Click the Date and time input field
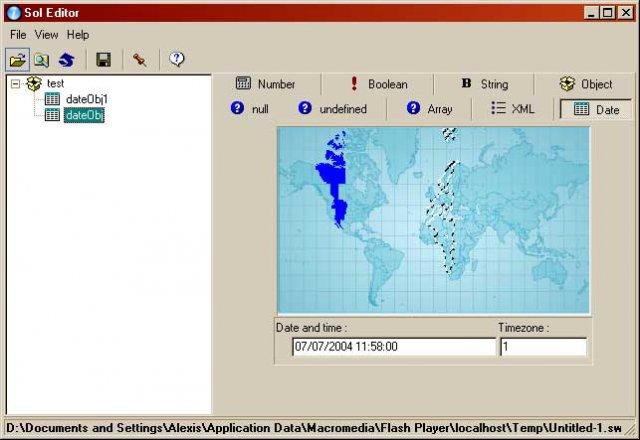Screen dimensions: 640x440 [394, 347]
